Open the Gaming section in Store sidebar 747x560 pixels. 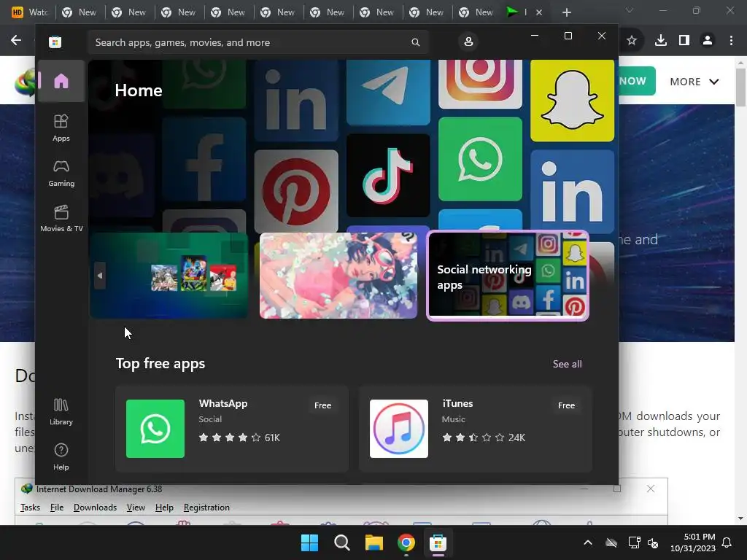tap(61, 174)
